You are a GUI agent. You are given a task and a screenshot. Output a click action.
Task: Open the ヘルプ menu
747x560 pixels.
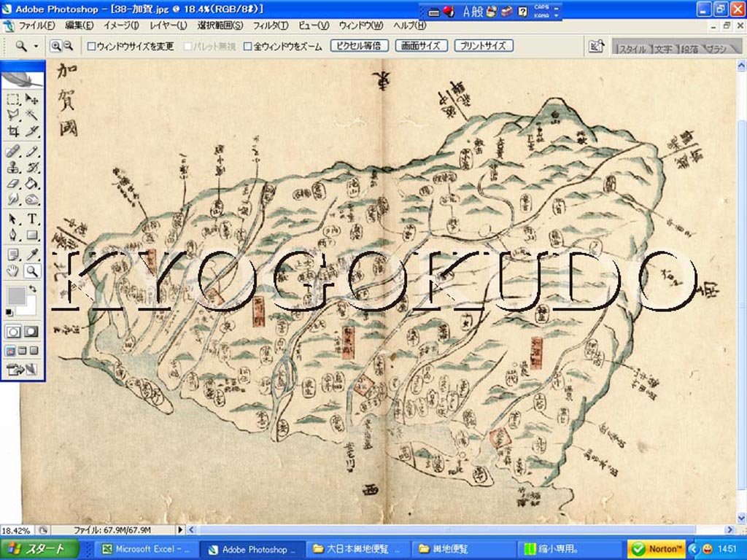[x=410, y=26]
